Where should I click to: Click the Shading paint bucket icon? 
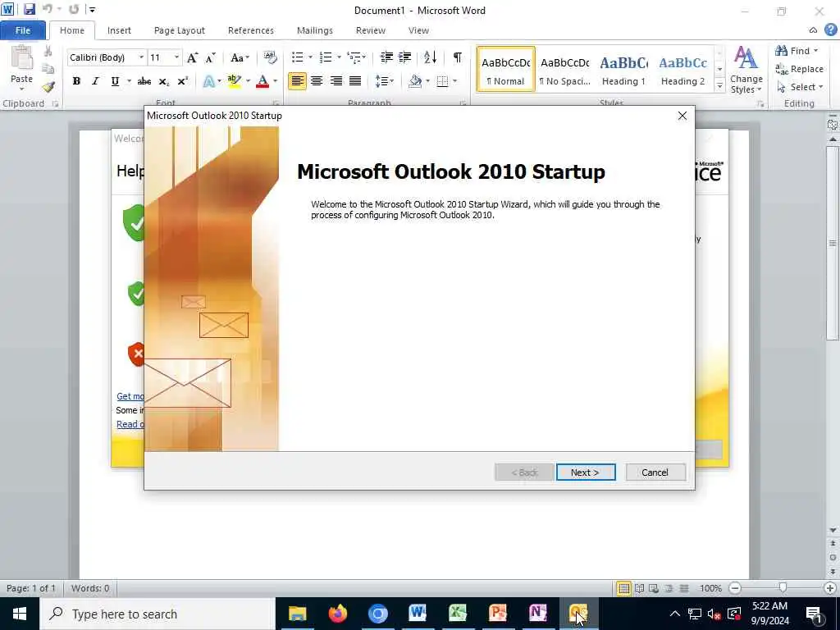click(x=415, y=81)
